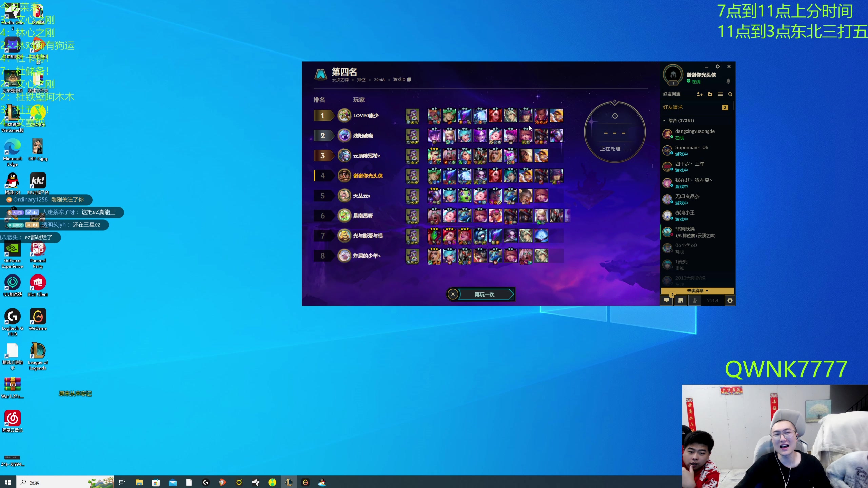
Task: Open the Windows Start menu
Action: tap(8, 482)
